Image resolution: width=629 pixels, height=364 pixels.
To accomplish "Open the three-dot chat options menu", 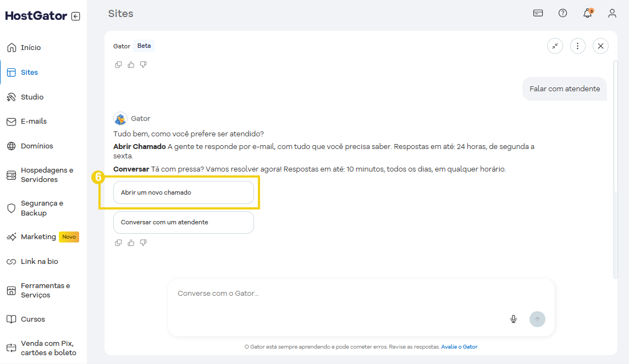I will (x=577, y=46).
